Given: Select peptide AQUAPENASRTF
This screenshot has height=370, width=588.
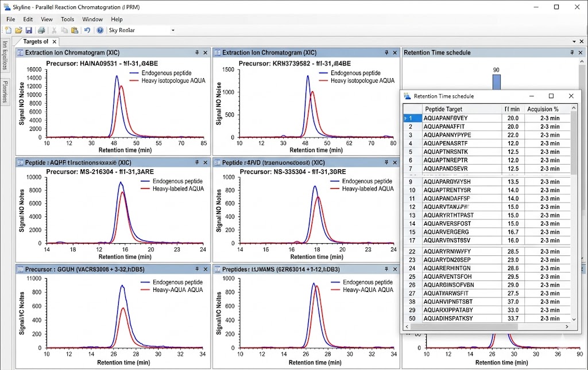Looking at the screenshot, I should [x=446, y=143].
